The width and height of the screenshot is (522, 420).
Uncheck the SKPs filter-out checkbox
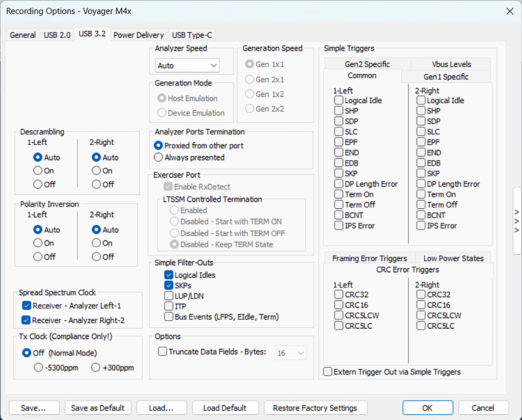[x=169, y=285]
